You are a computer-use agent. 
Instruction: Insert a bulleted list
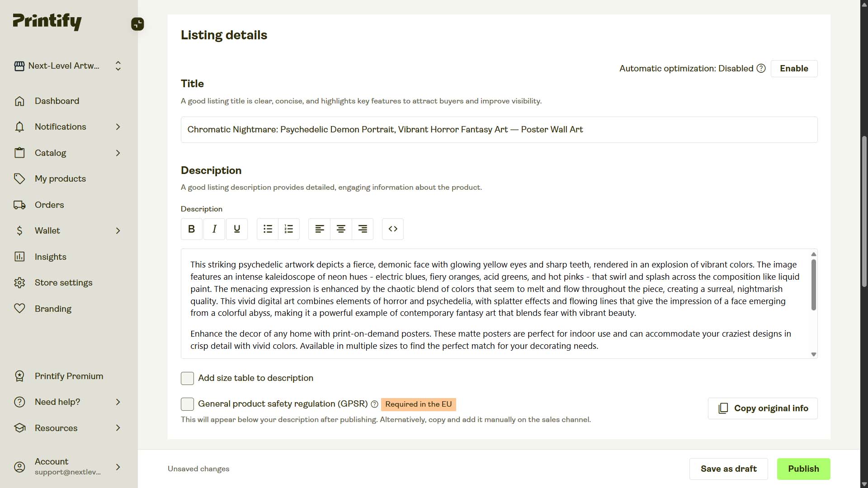267,229
